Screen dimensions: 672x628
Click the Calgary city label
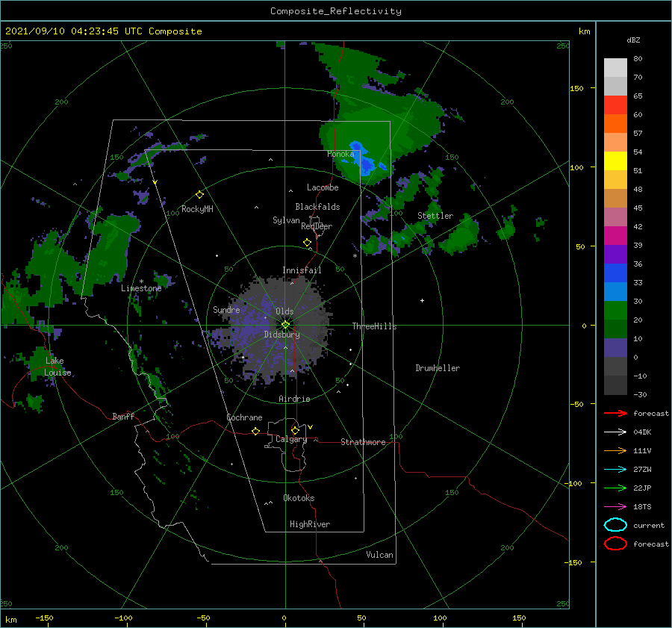tap(291, 439)
